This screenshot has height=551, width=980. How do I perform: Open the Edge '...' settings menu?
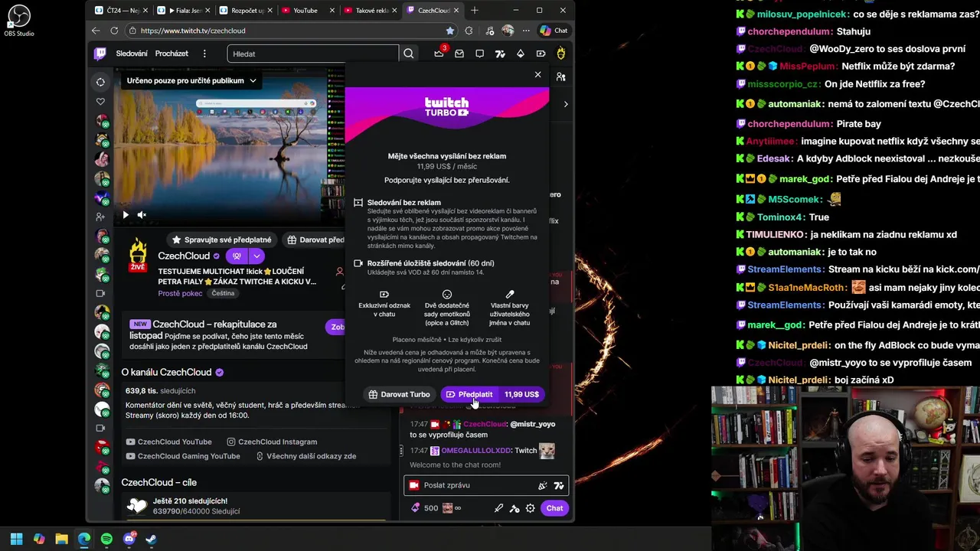pyautogui.click(x=526, y=31)
